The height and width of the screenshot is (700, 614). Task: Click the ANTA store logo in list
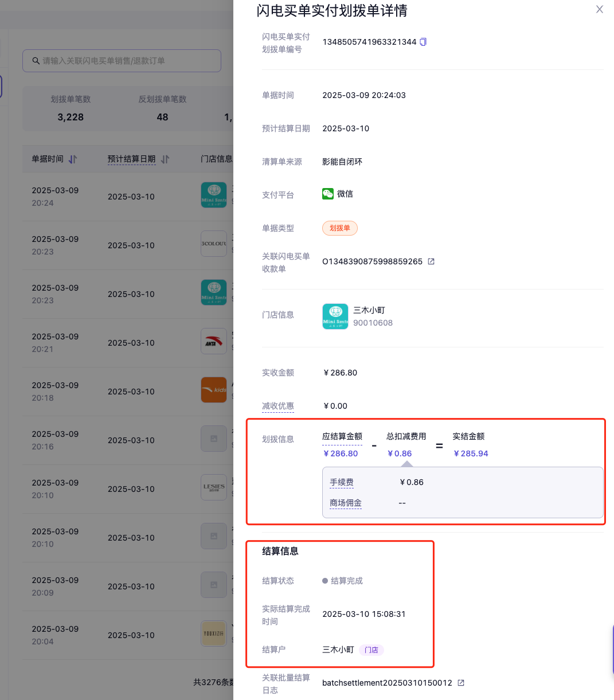(x=214, y=342)
